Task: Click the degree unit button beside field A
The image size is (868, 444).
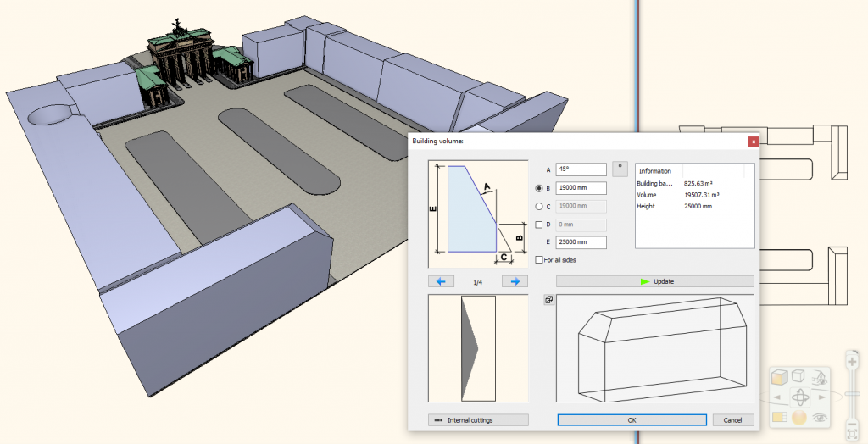Action: click(620, 169)
